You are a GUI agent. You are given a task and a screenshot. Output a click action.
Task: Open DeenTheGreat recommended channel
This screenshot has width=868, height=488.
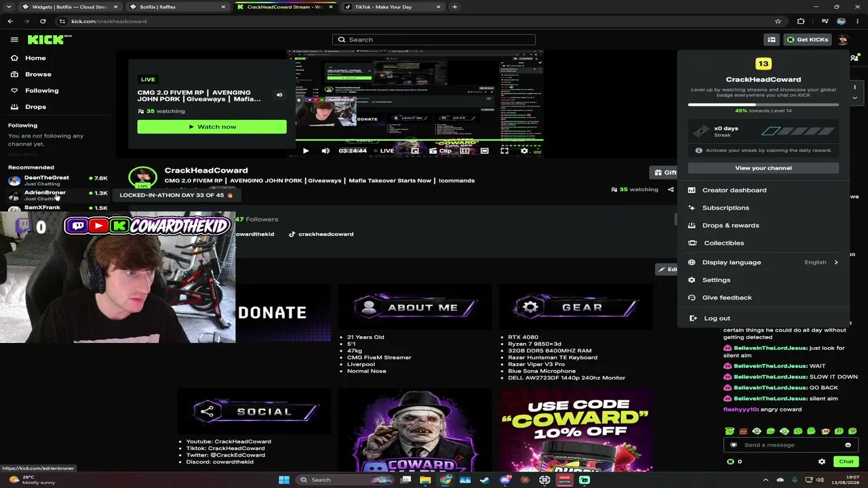pos(58,180)
